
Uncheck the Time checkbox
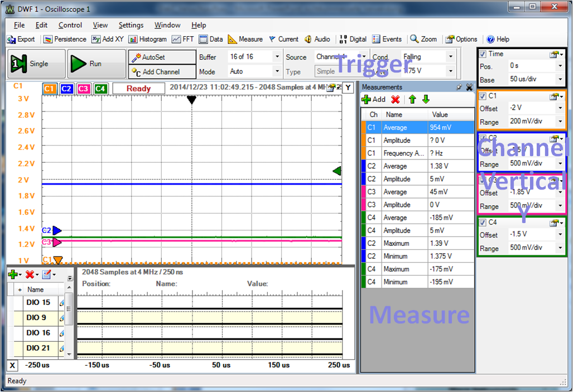tap(483, 54)
